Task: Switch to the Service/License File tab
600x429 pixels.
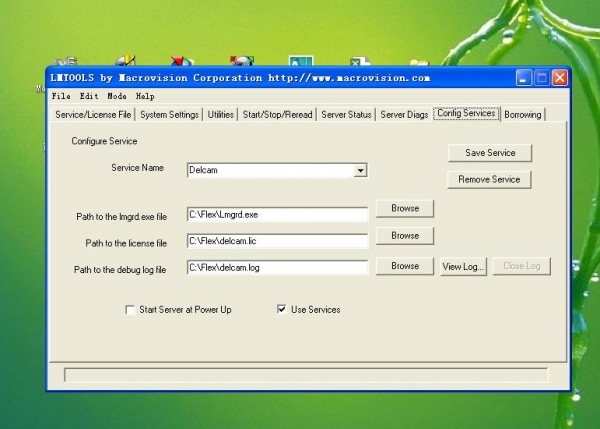Action: [92, 115]
